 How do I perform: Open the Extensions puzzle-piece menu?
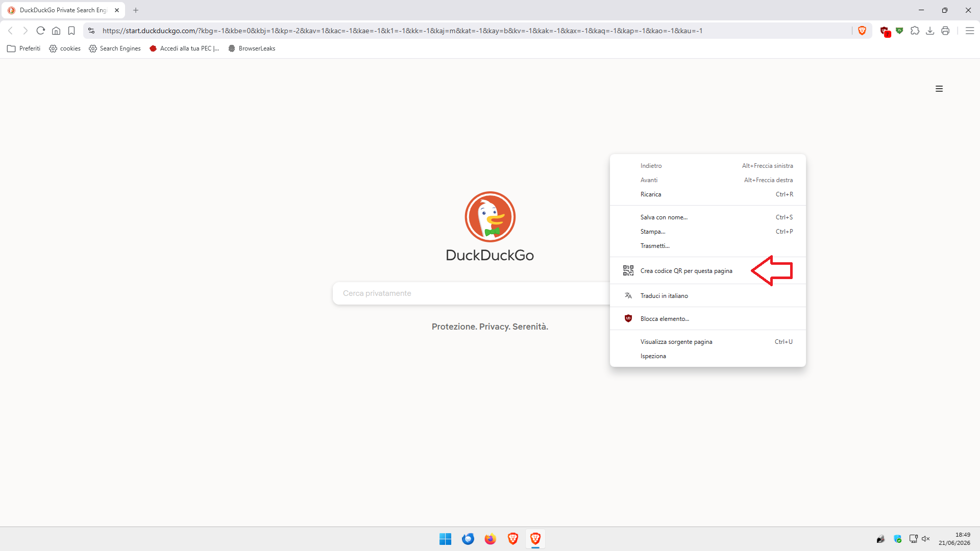tap(915, 31)
